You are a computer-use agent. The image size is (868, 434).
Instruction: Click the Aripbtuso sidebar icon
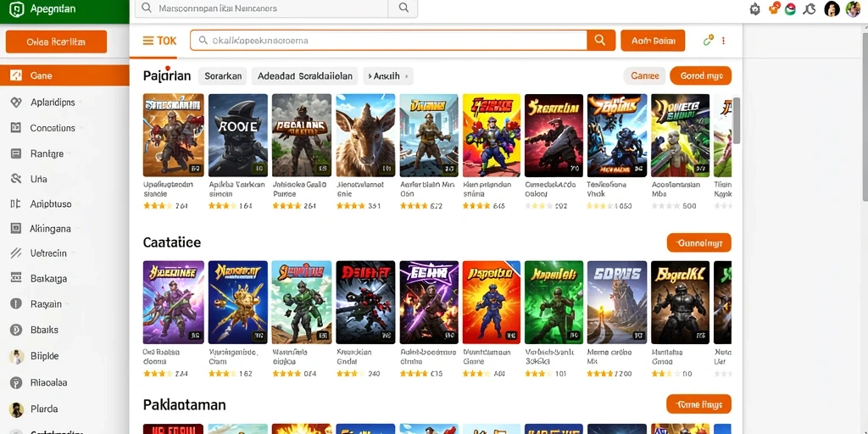coord(16,204)
